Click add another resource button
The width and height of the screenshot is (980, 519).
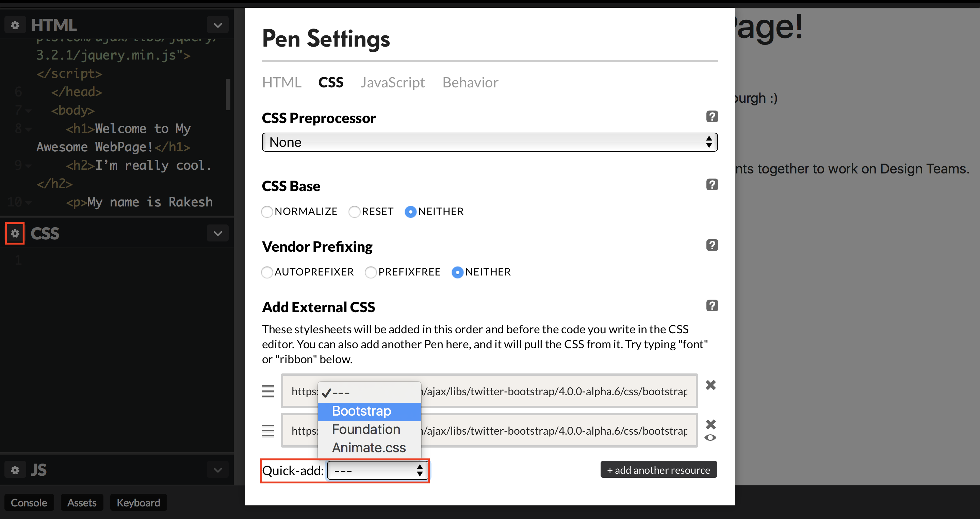coord(658,470)
